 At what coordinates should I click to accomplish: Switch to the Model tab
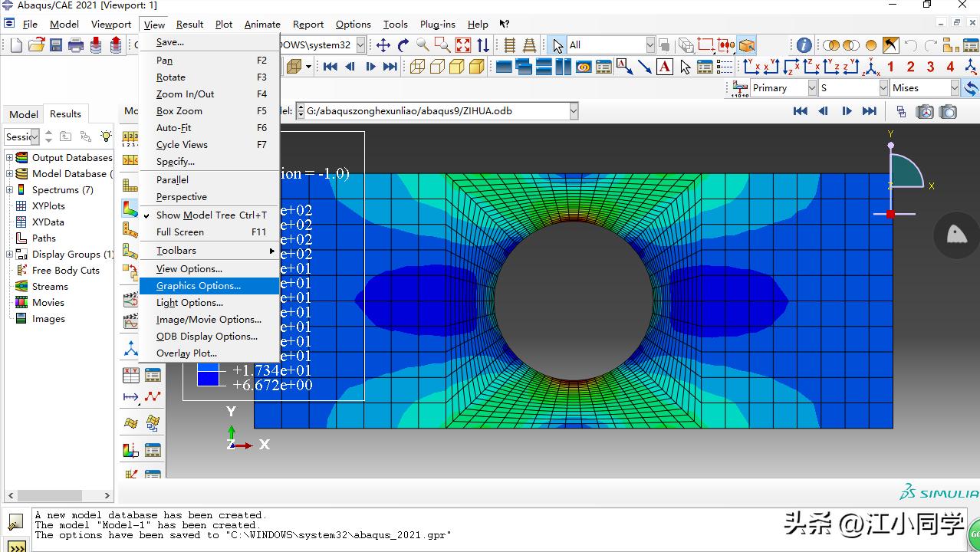pos(23,114)
